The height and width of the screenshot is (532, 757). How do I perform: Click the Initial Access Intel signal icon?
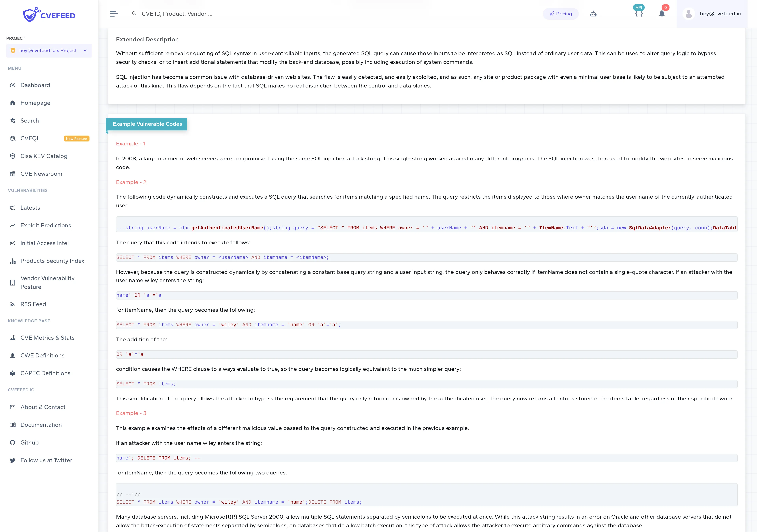pos(13,243)
